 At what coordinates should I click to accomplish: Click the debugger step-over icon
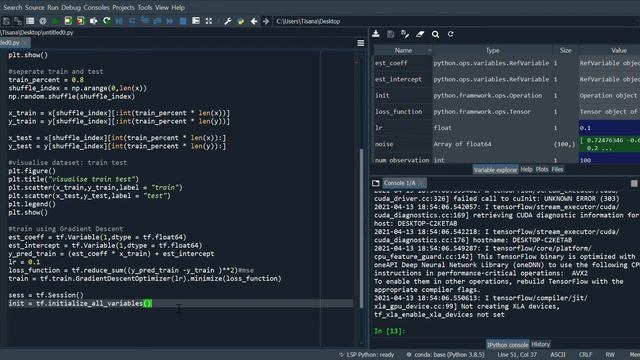(132, 21)
